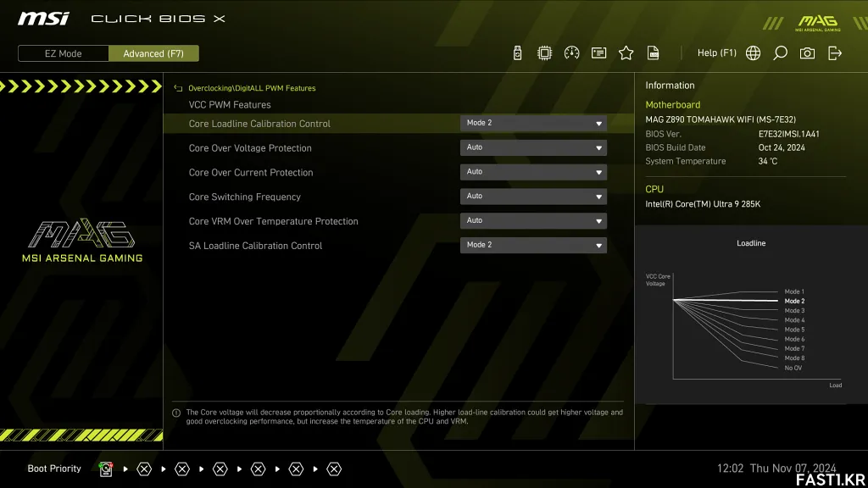Click BIOS build date Oct 24, 2024

pyautogui.click(x=782, y=147)
